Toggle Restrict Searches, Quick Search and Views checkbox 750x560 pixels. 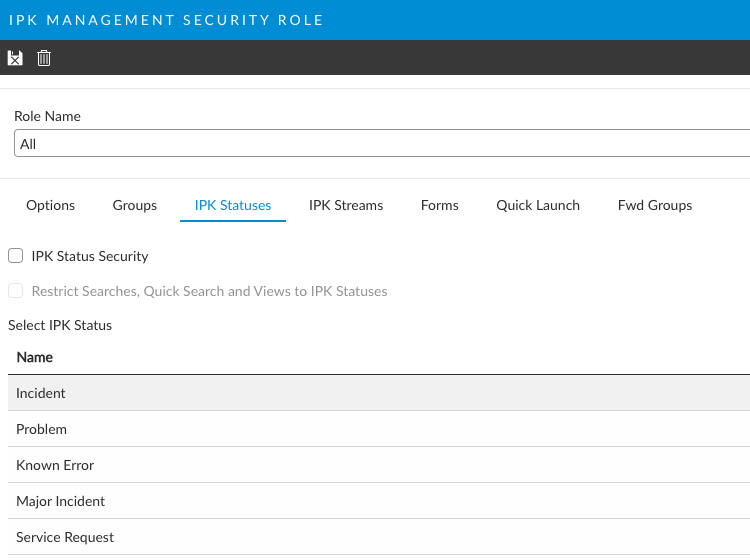tap(15, 291)
